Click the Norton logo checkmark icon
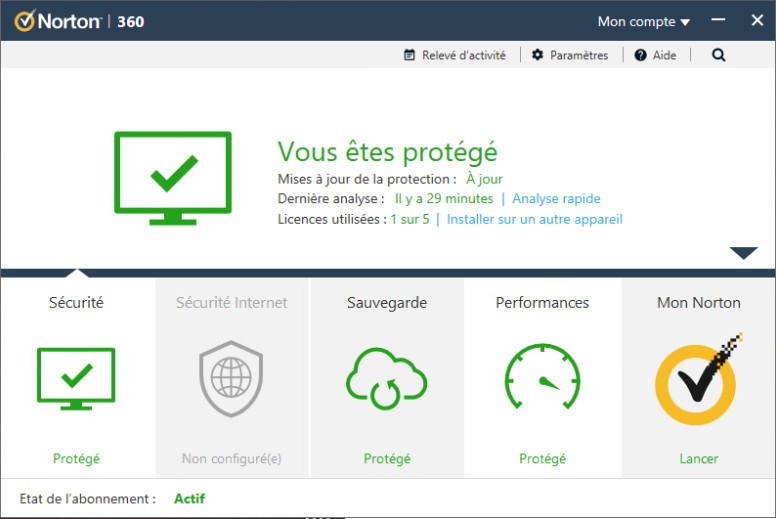 (25, 20)
